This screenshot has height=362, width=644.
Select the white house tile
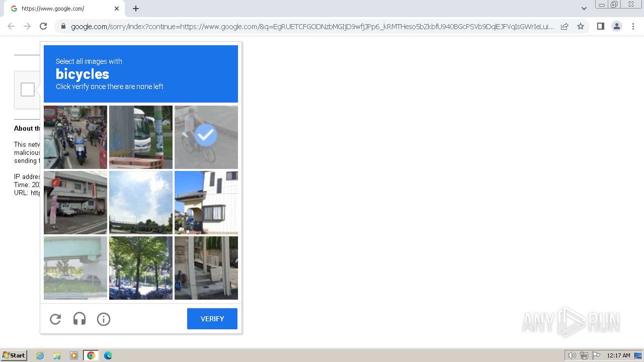coord(206,203)
